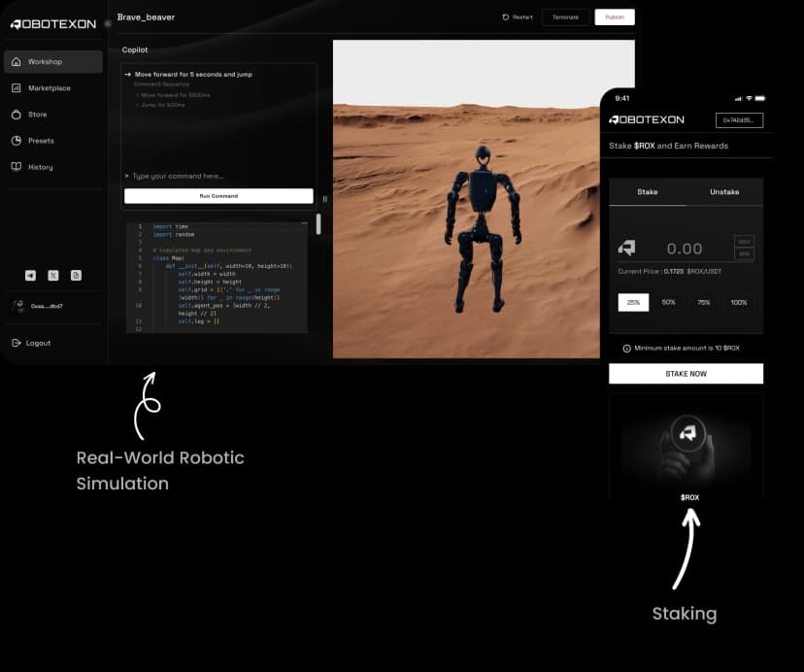Image resolution: width=804 pixels, height=672 pixels.
Task: Open the Telegram social icon
Action: coord(30,276)
